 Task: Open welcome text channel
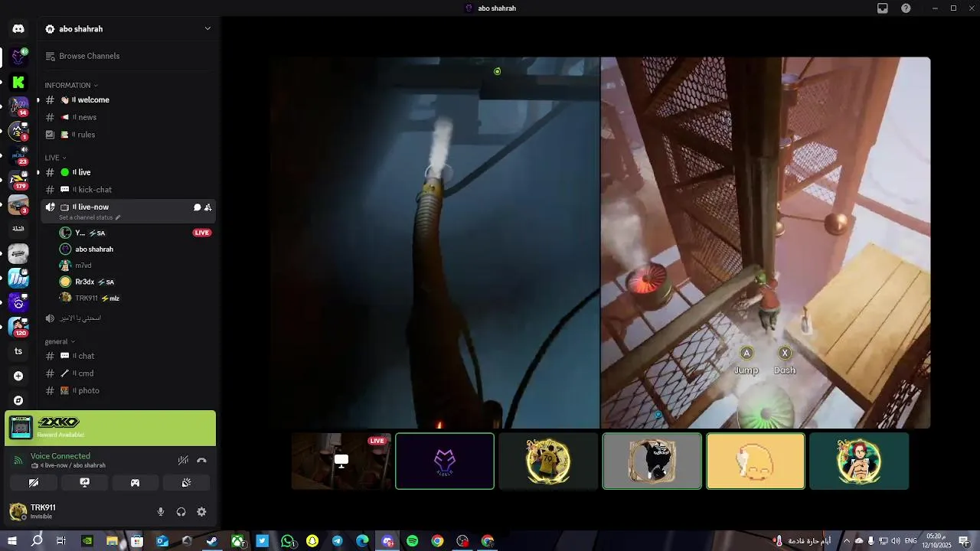pyautogui.click(x=128, y=100)
